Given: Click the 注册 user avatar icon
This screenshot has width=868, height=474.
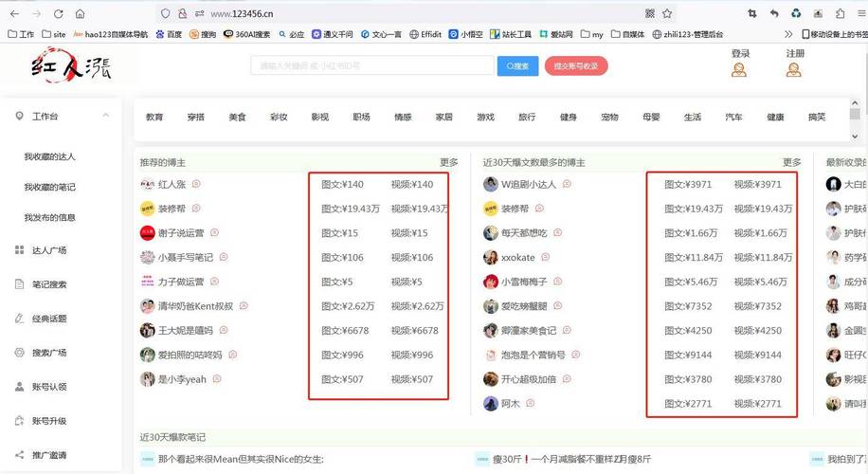Looking at the screenshot, I should coord(794,70).
